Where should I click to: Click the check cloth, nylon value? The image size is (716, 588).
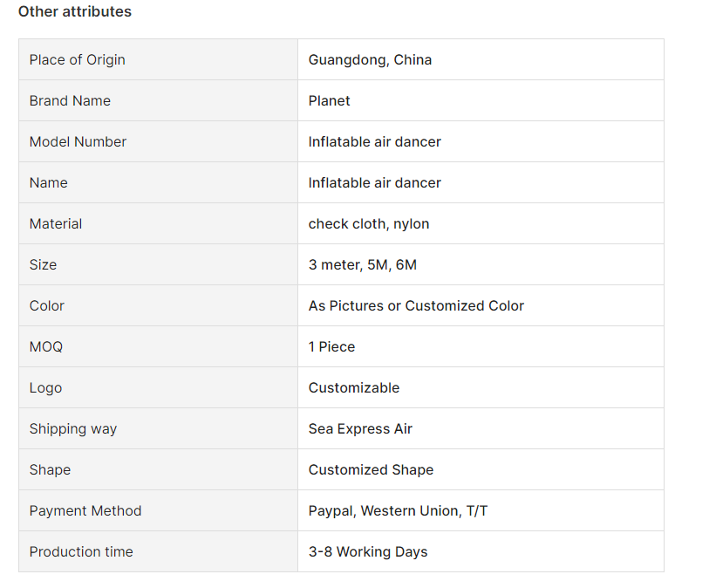point(368,224)
